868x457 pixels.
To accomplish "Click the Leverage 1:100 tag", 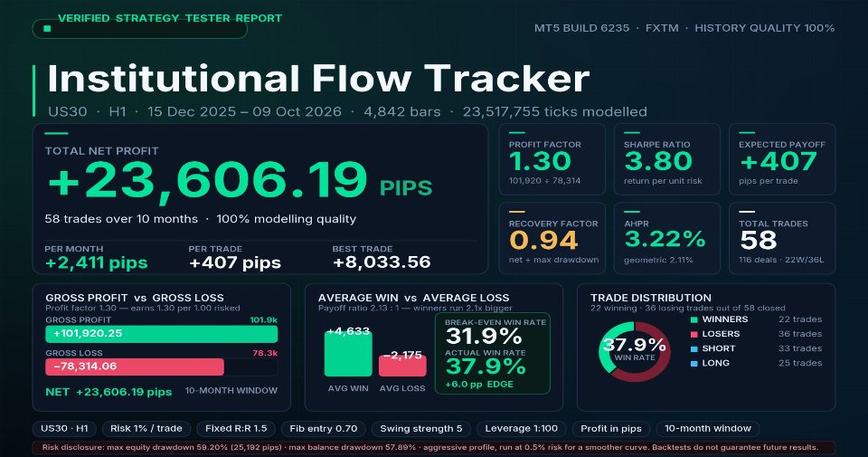I will 522,429.
